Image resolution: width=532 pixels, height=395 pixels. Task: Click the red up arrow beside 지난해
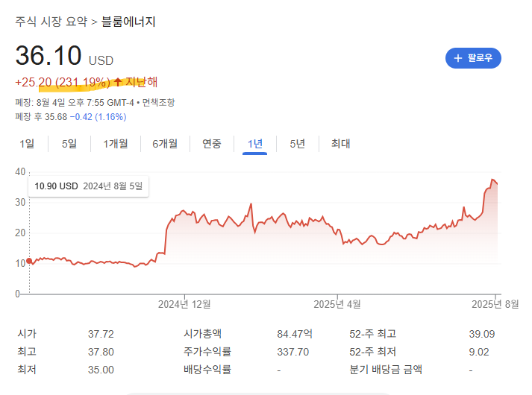[x=118, y=82]
